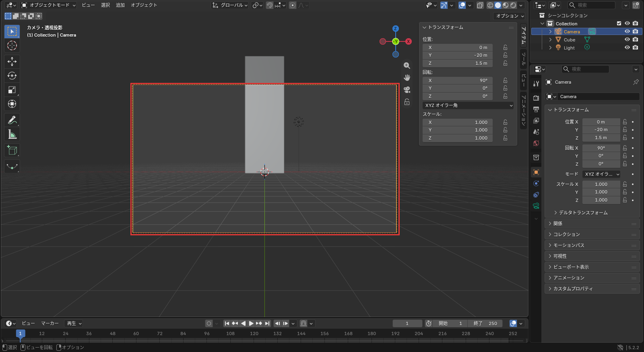Click the viewport zoom magnifier icon
The width and height of the screenshot is (644, 352).
tap(407, 66)
